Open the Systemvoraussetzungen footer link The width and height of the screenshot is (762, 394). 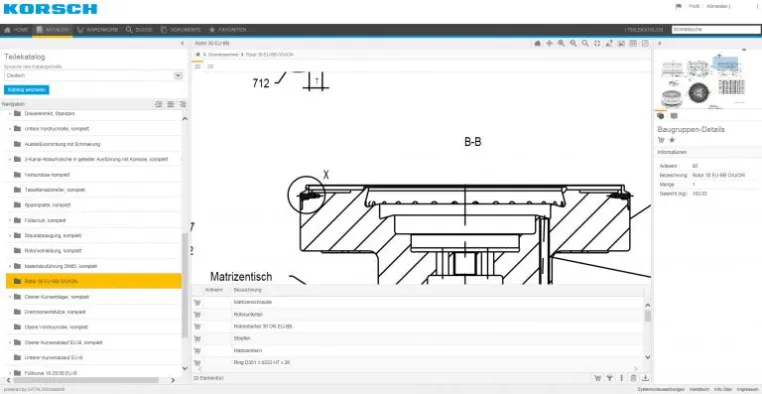pos(661,390)
